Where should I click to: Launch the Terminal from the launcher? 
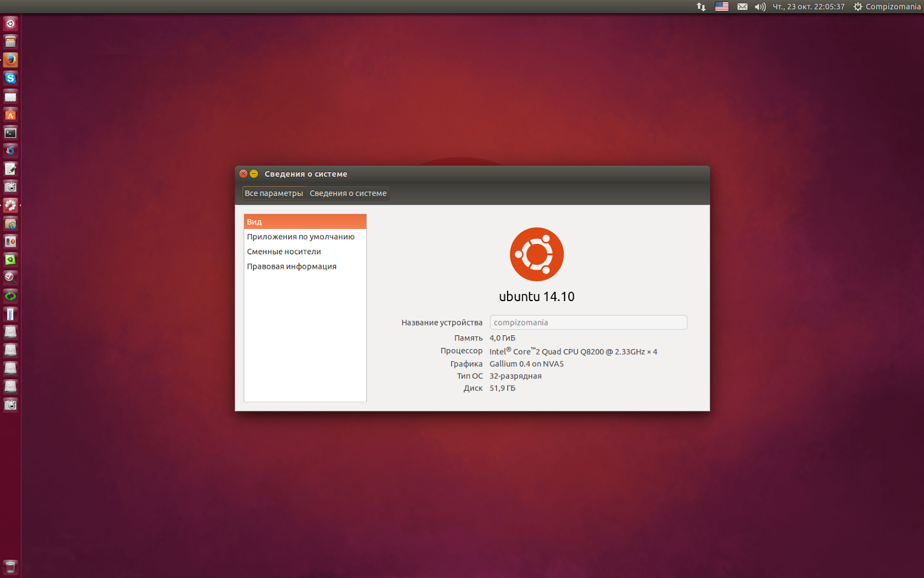[x=10, y=133]
